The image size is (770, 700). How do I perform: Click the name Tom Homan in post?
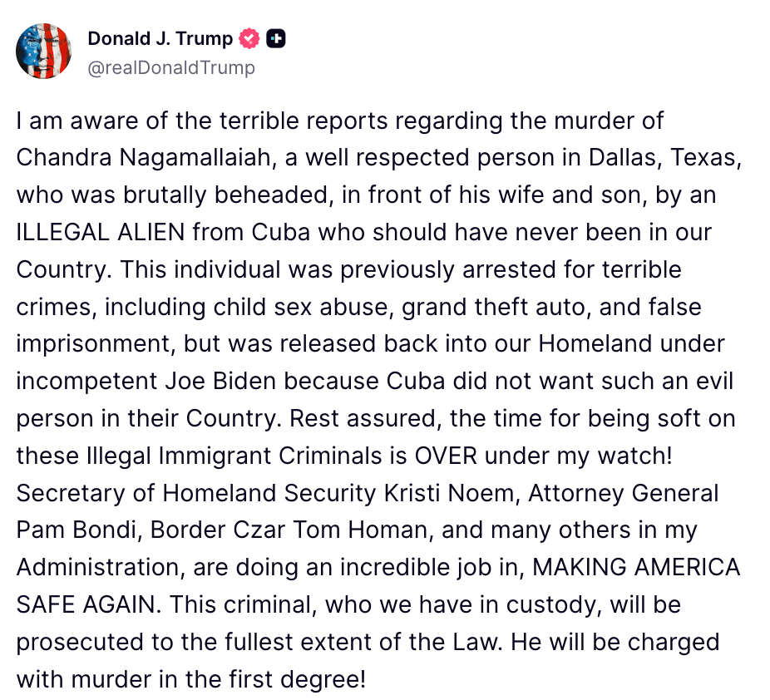point(360,530)
